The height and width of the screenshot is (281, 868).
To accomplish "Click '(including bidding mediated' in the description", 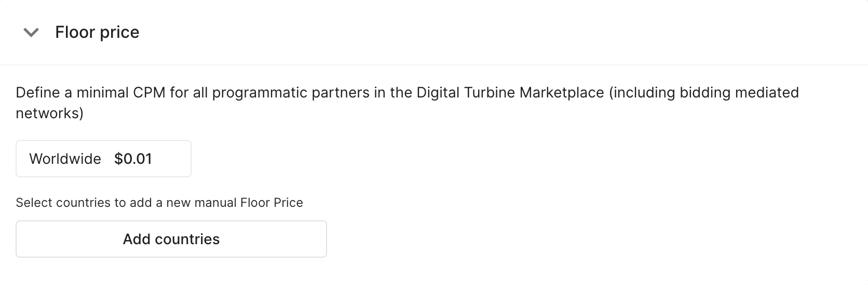I will point(703,93).
